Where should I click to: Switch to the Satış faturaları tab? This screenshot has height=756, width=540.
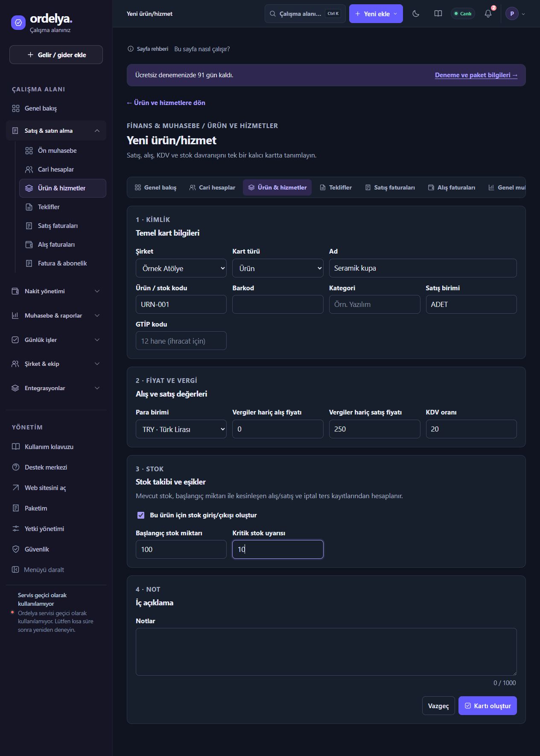[390, 187]
